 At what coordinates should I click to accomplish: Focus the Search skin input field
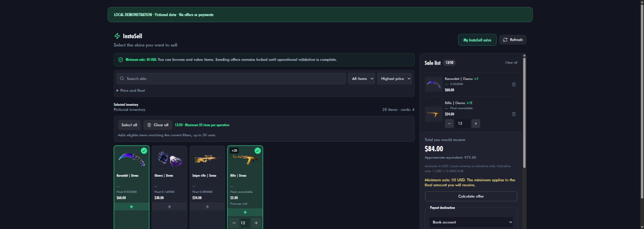231,79
